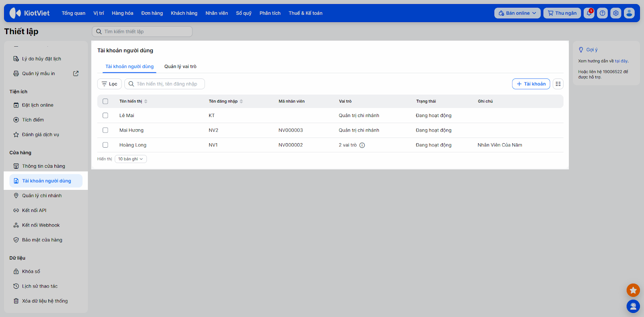This screenshot has height=317, width=644.
Task: Expand the Bán online dropdown
Action: click(x=517, y=13)
